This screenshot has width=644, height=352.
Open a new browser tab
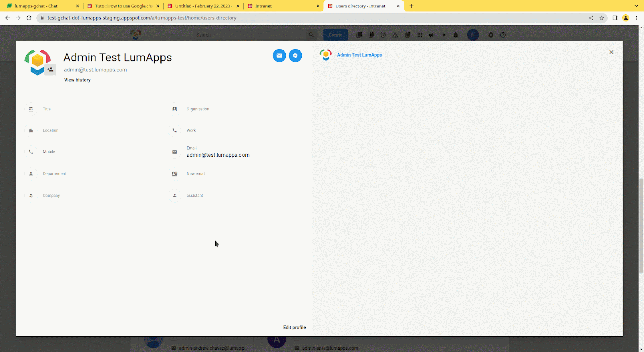click(411, 6)
